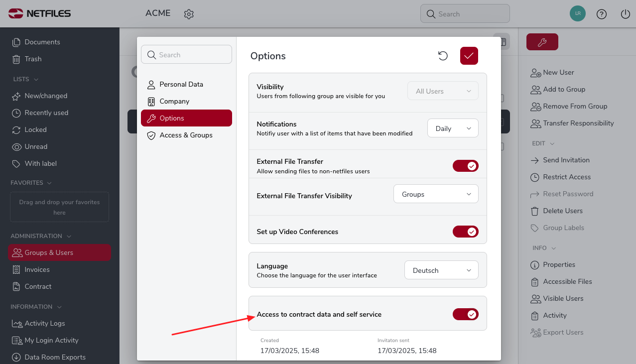Collapse the EDIT section in right panel

(543, 143)
